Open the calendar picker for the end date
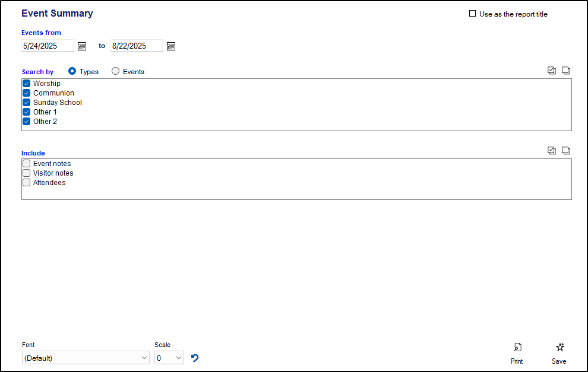Image resolution: width=588 pixels, height=372 pixels. [x=170, y=46]
